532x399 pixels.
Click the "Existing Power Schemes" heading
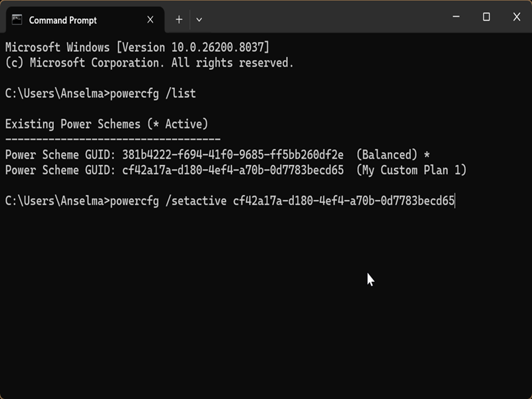click(x=106, y=124)
